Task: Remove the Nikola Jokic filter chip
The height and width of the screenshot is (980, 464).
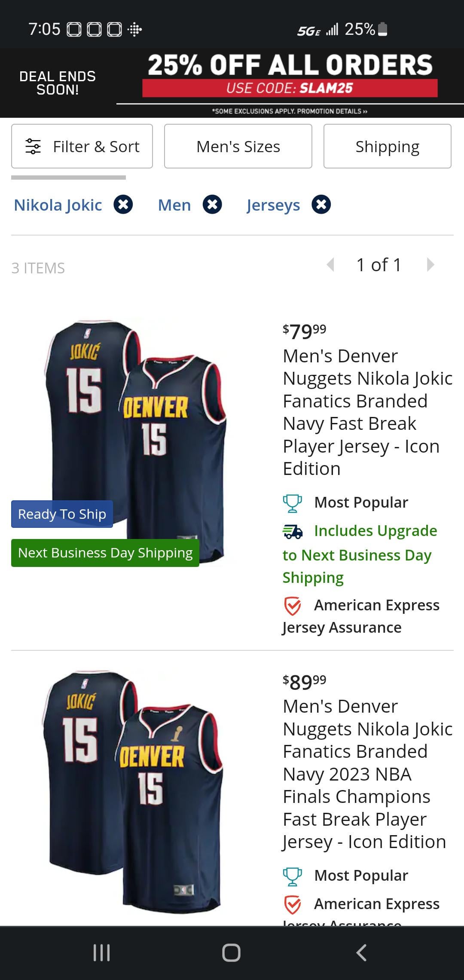Action: pyautogui.click(x=123, y=205)
